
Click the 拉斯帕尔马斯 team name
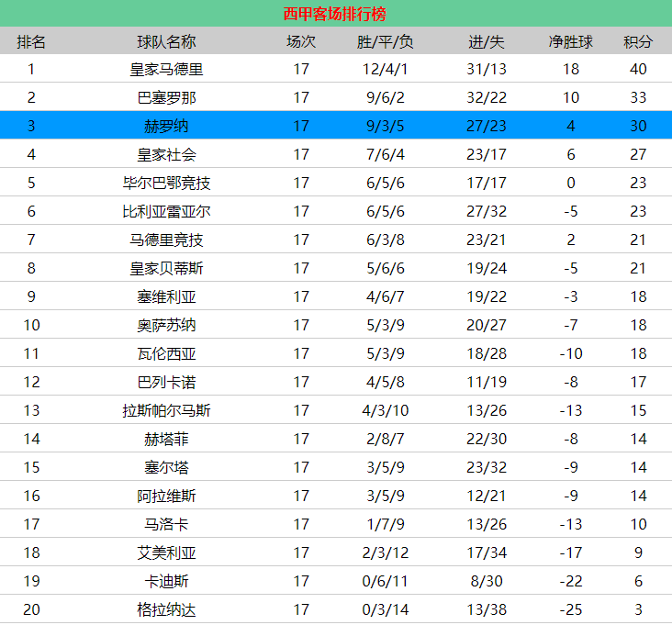click(166, 411)
